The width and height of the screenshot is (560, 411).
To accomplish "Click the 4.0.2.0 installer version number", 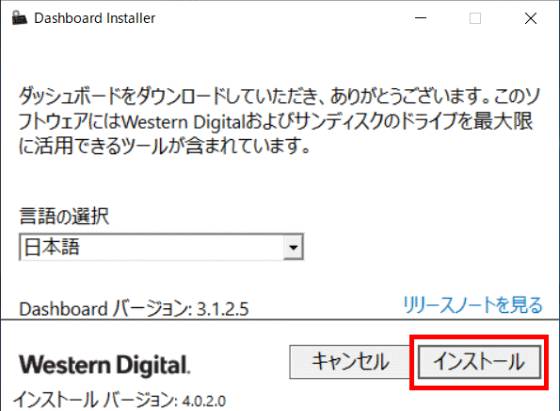I will 204,401.
